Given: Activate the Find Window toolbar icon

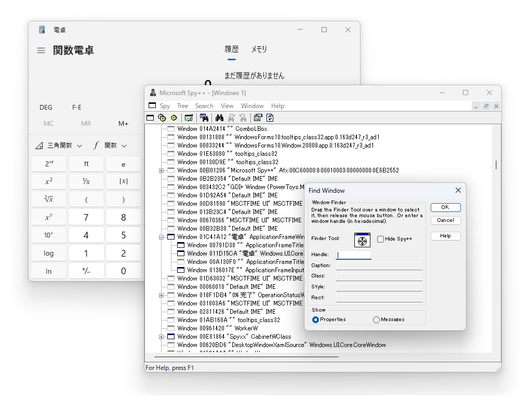Looking at the screenshot, I should (205, 117).
